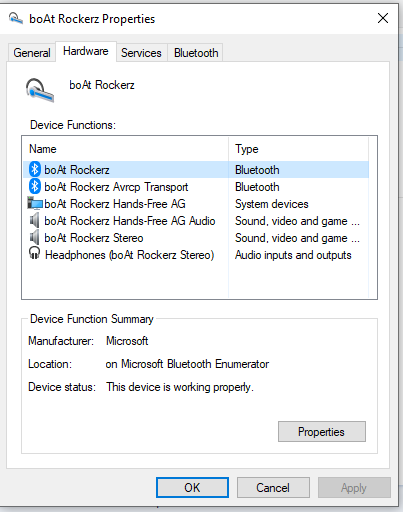403x512 pixels.
Task: Confirm with the OK button
Action: [192, 488]
